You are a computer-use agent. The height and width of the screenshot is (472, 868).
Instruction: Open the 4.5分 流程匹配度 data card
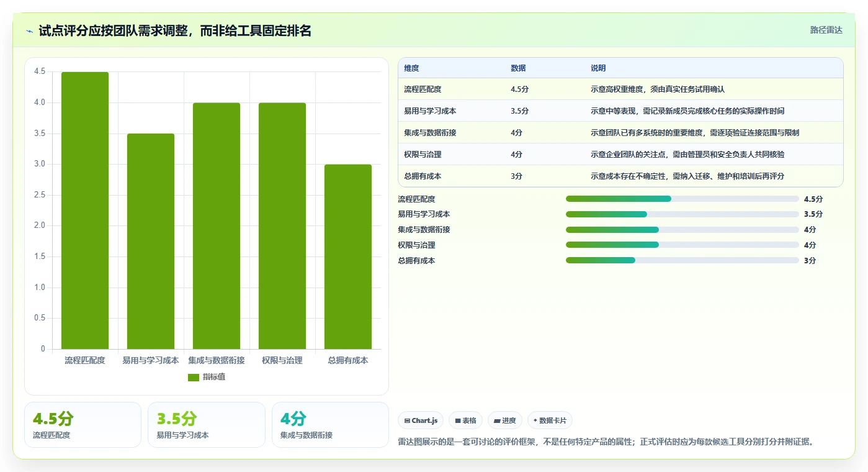click(x=83, y=425)
